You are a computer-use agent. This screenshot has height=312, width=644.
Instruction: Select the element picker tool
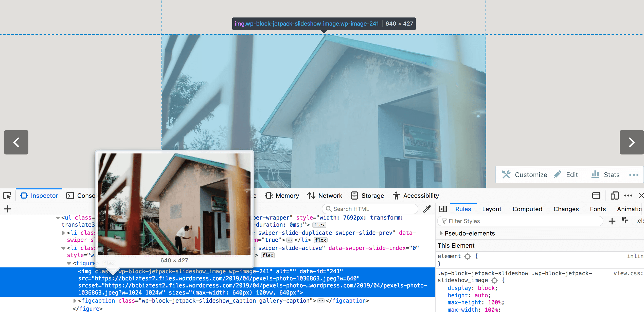click(x=7, y=196)
